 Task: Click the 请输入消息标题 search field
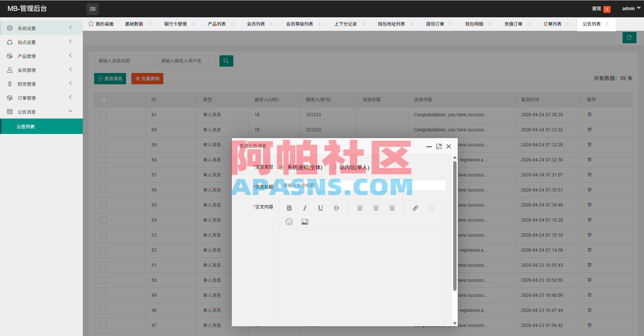(x=124, y=61)
